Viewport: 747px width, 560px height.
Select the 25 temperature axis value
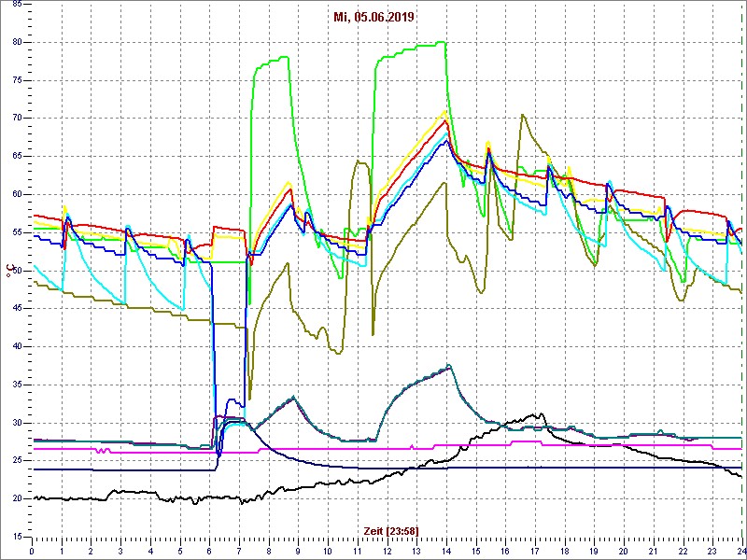[x=15, y=461]
